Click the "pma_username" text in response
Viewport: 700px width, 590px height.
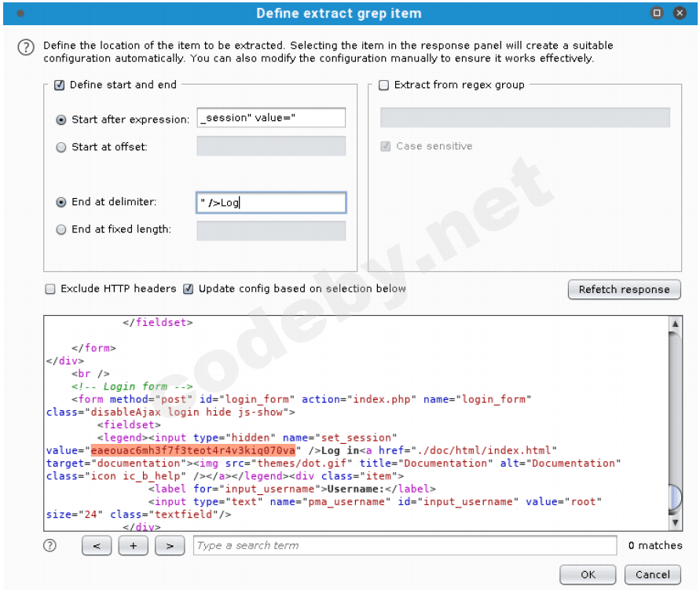tap(346, 502)
